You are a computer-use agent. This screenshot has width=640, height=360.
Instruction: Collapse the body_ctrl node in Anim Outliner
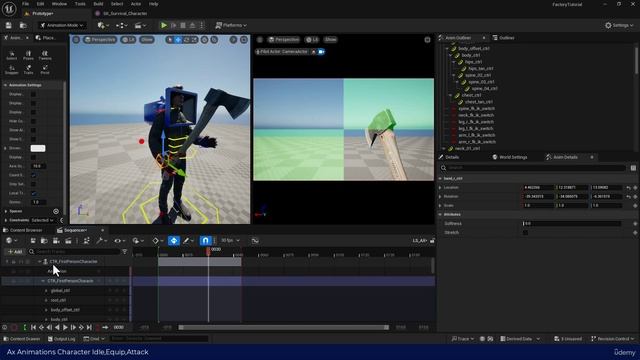(x=450, y=55)
